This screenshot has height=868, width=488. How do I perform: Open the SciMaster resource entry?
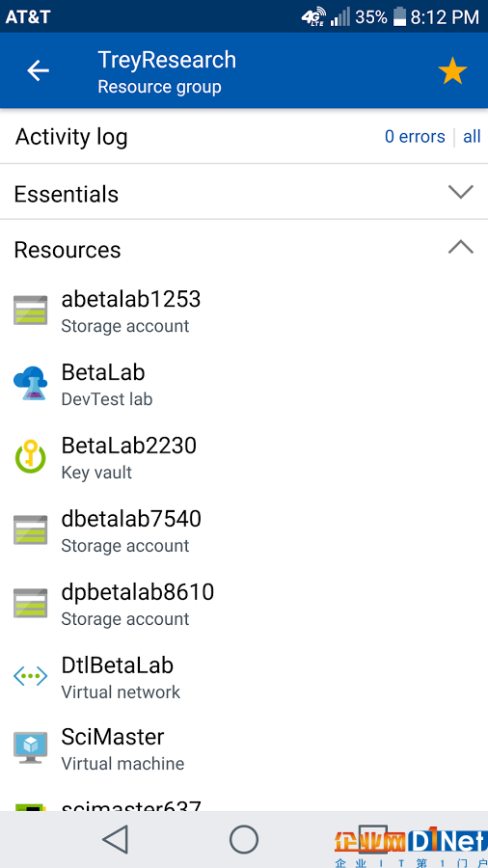tap(244, 749)
